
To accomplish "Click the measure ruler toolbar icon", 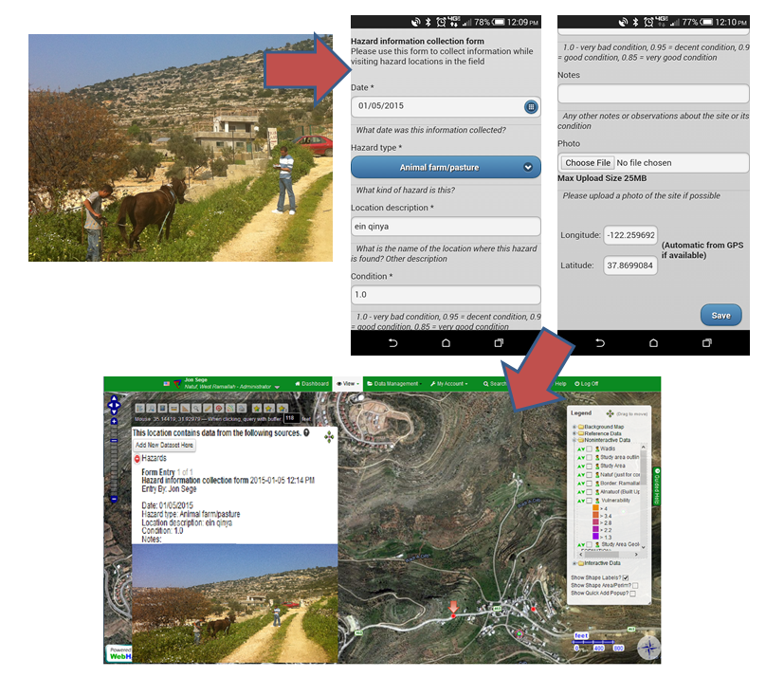I will click(173, 408).
